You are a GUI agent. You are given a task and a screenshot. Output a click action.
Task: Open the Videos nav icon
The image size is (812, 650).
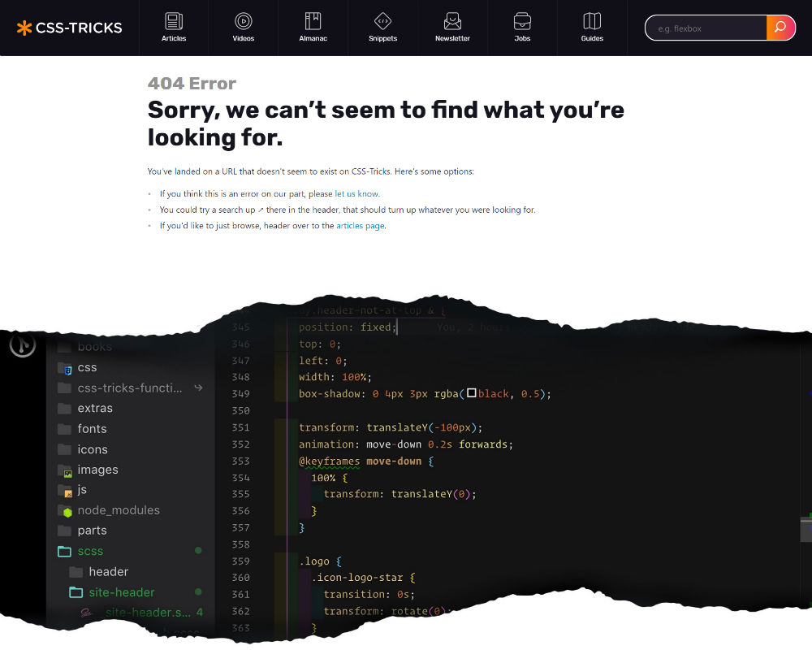coord(244,21)
